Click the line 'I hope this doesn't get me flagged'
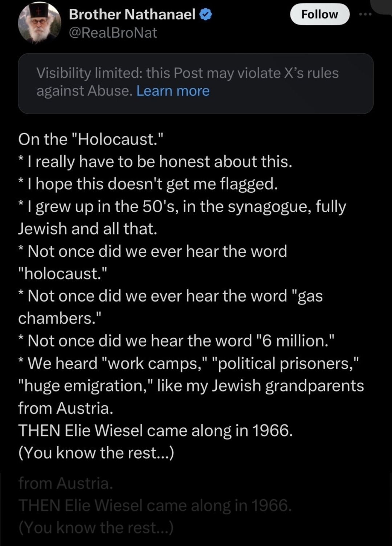 pos(148,184)
